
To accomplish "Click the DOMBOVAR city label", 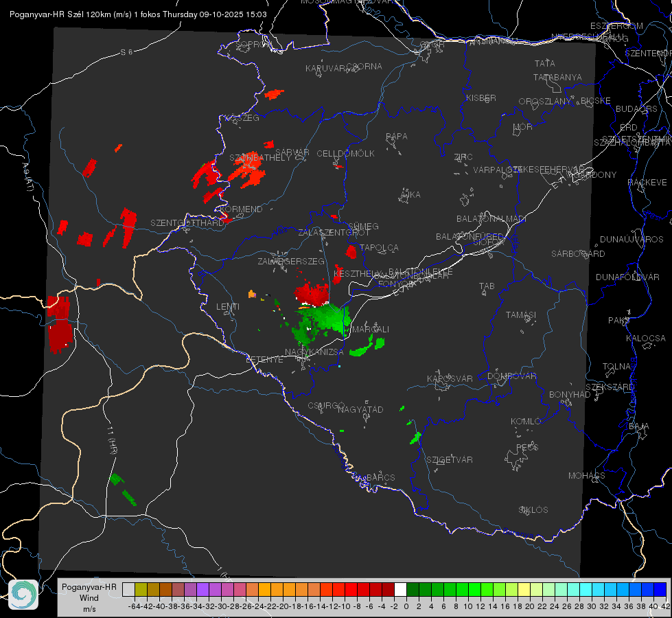I will tap(511, 376).
